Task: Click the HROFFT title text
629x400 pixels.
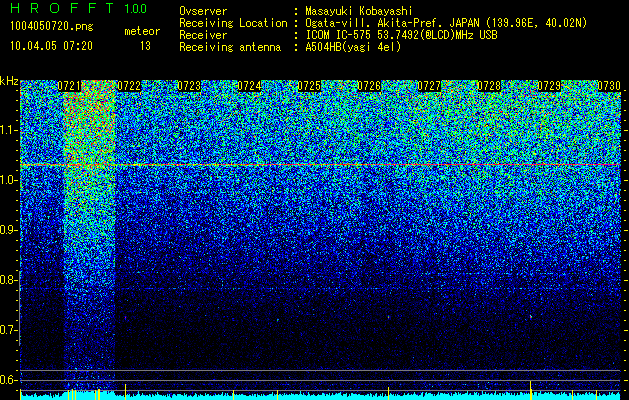Action: tap(62, 8)
